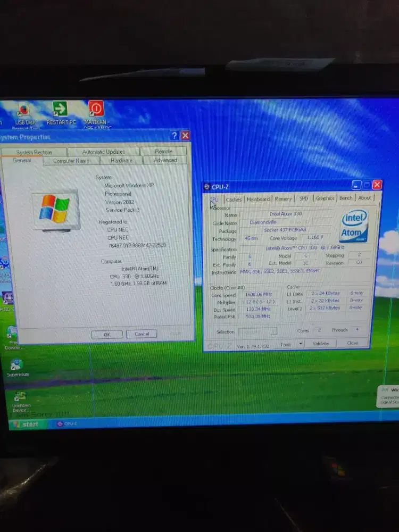Image resolution: width=399 pixels, height=532 pixels.
Task: Click the Package value Socket 437 FCBGA8
Action: (285, 230)
